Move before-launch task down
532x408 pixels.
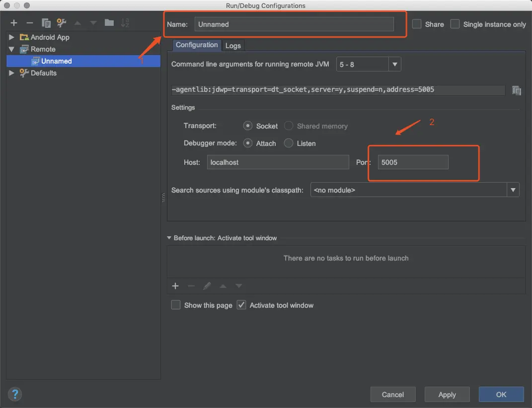(239, 286)
